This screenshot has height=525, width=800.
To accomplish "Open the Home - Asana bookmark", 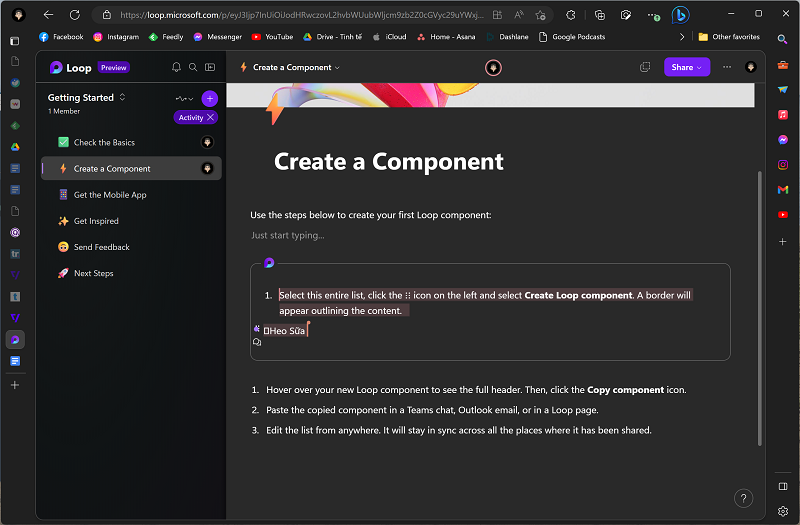I will tap(446, 37).
